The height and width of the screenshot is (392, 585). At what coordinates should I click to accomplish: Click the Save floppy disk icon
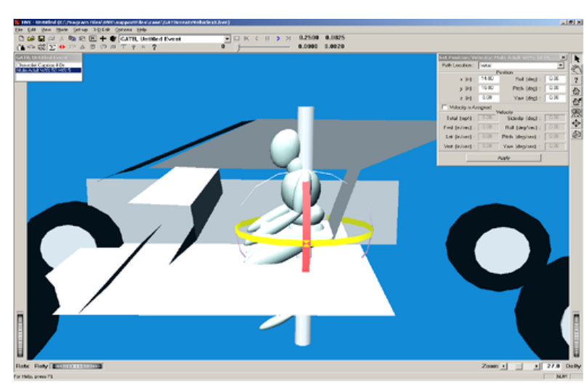(41, 38)
